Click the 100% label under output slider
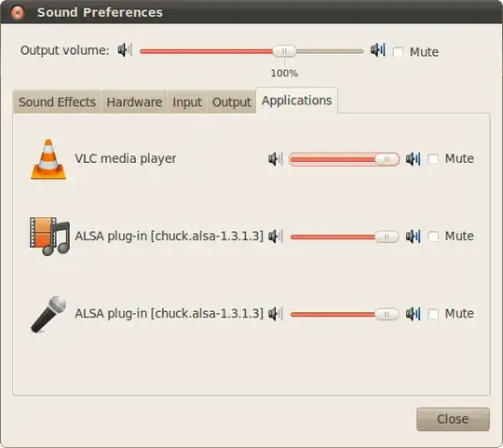503x448 pixels. (284, 74)
